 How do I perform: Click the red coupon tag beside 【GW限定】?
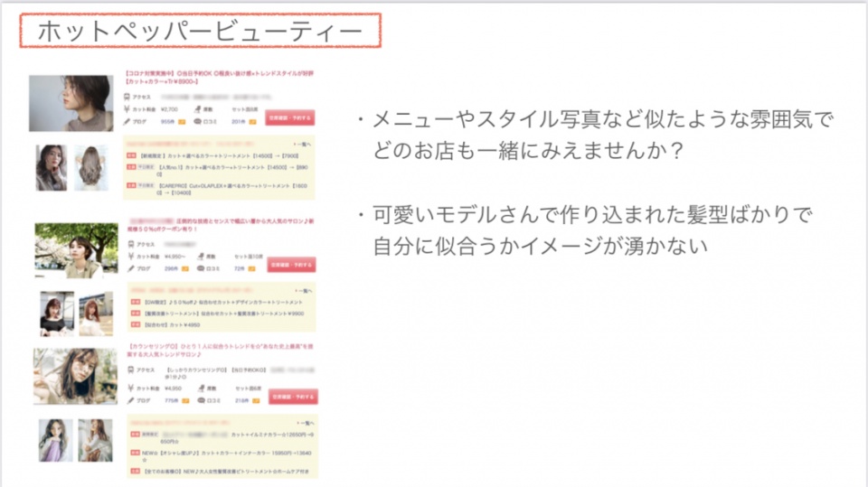[x=135, y=302]
